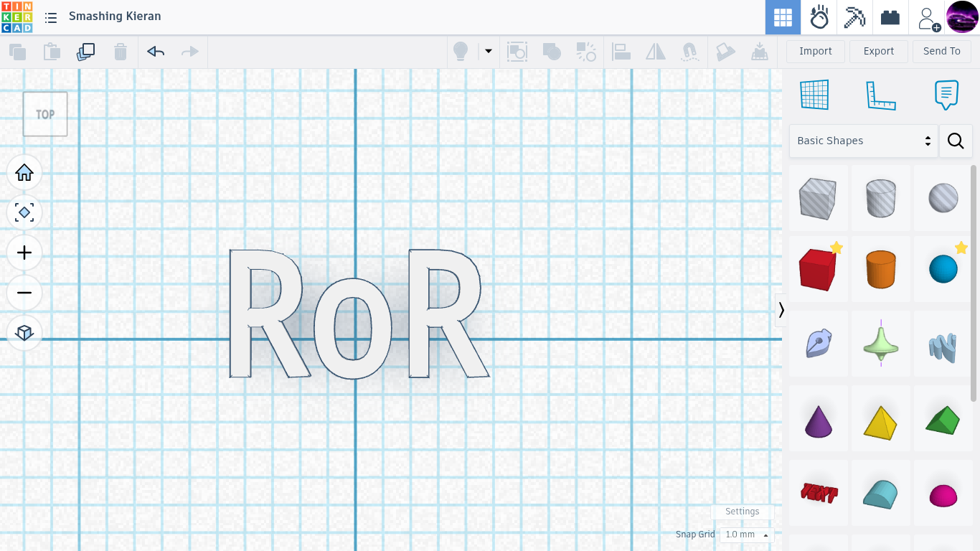Zoom out with the minus button
980x551 pixels.
[x=24, y=293]
